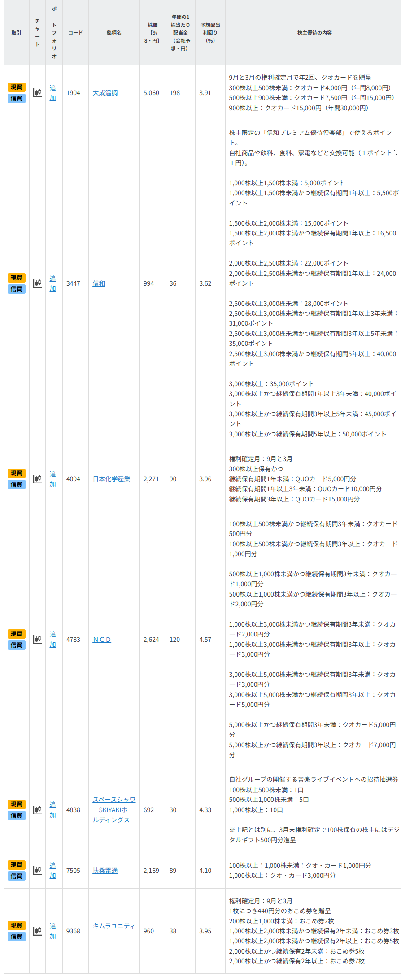Viewport: 401px width, 980px height.
Task: Select stock code 4094
Action: pos(73,479)
